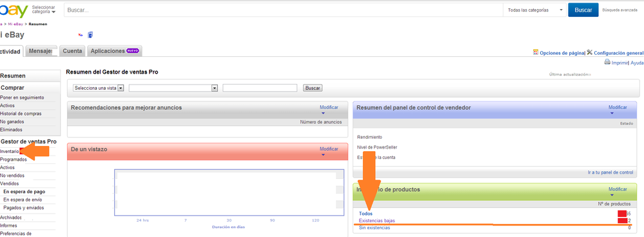This screenshot has width=644, height=237.
Task: Click the Rendimiento row text
Action: point(369,137)
